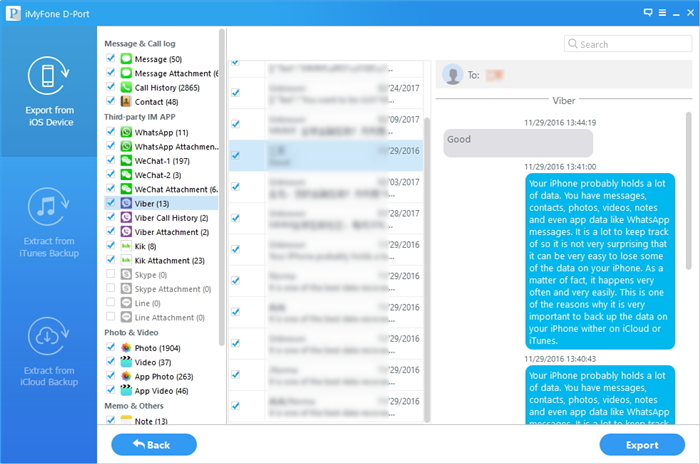
Task: Open the feedback chat icon in title bar
Action: pos(648,13)
